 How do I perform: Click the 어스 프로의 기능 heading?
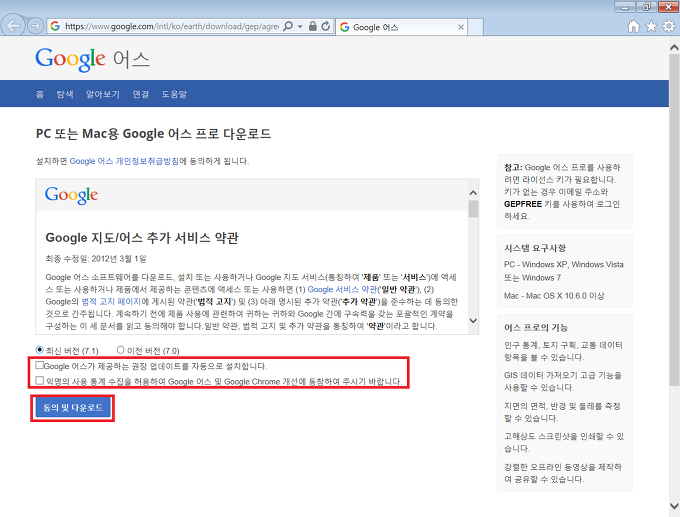[x=536, y=327]
